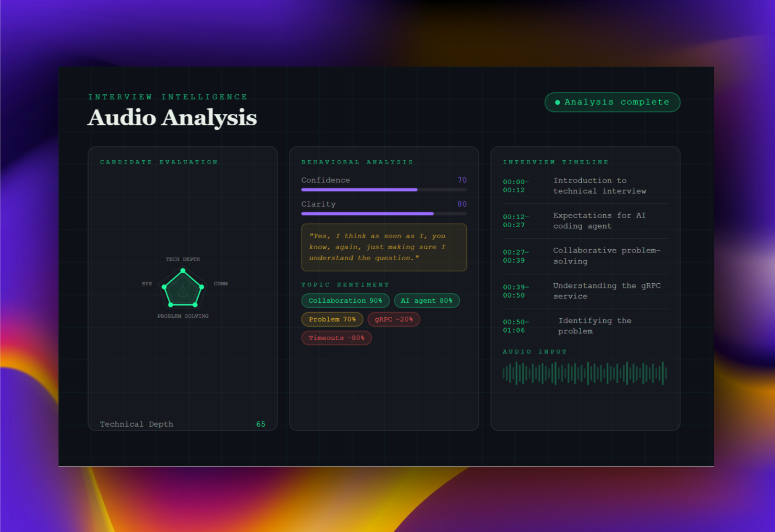The width and height of the screenshot is (775, 532).
Task: Select Expectations for AI coding agent entry
Action: [x=585, y=221]
